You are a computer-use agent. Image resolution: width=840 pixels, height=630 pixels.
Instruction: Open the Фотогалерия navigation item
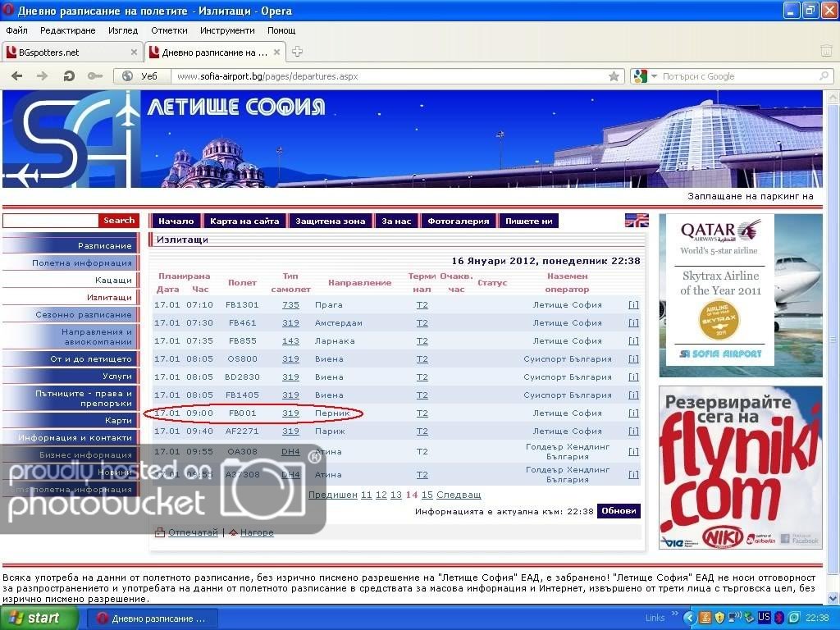pyautogui.click(x=458, y=221)
